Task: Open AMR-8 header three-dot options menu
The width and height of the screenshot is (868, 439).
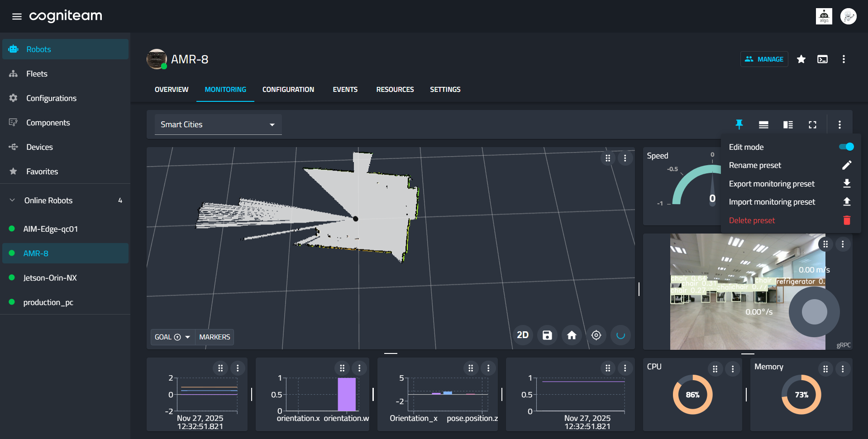Action: click(x=844, y=59)
